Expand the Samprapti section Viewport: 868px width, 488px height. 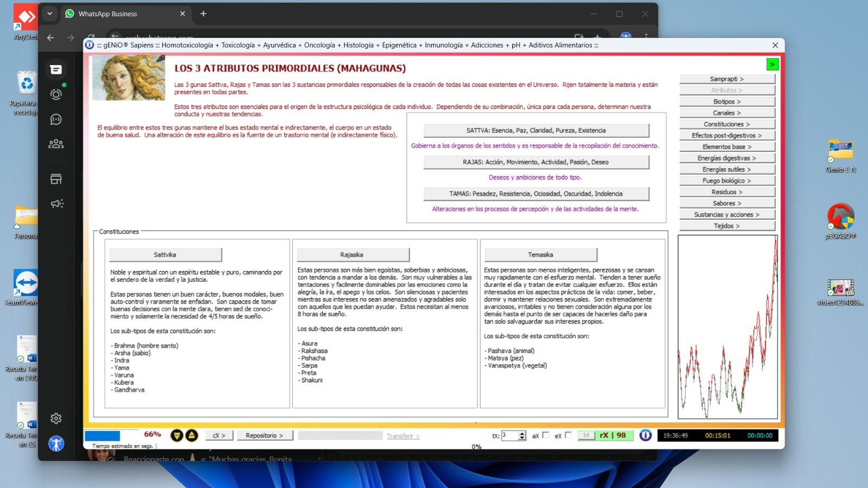(x=727, y=79)
